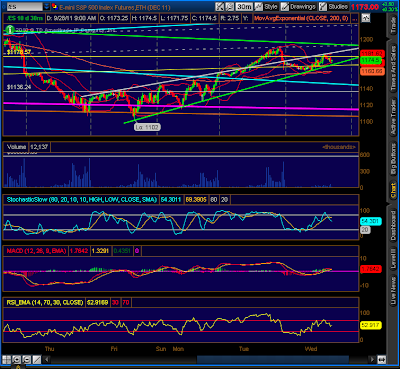This screenshot has height=369, width=400.
Task: Toggle the chart mode icon near header
Action: tap(366, 18)
